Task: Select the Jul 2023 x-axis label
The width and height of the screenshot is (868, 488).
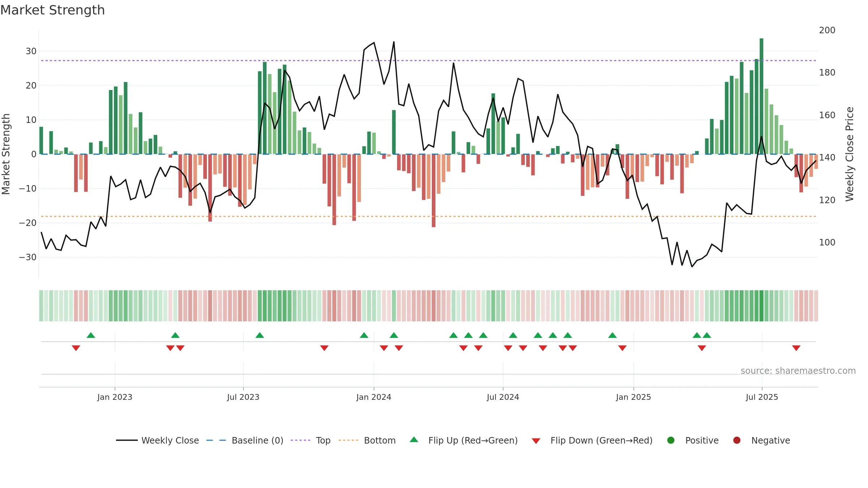Action: click(x=243, y=397)
